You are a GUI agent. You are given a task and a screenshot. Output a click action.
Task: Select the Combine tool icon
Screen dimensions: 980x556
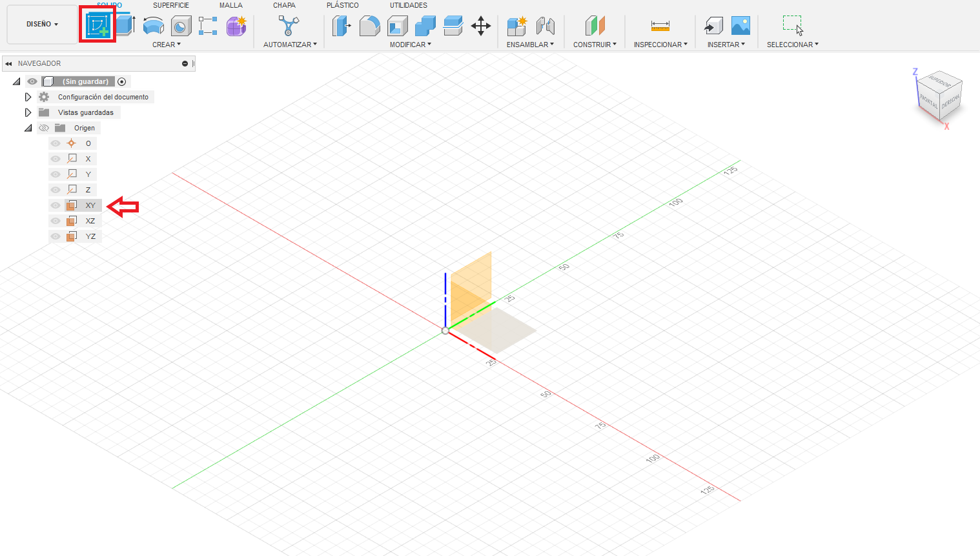pyautogui.click(x=425, y=26)
